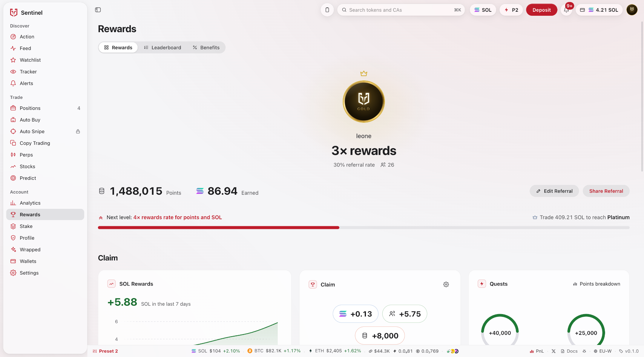Click the red Deposit button
The image size is (644, 357).
click(x=541, y=10)
